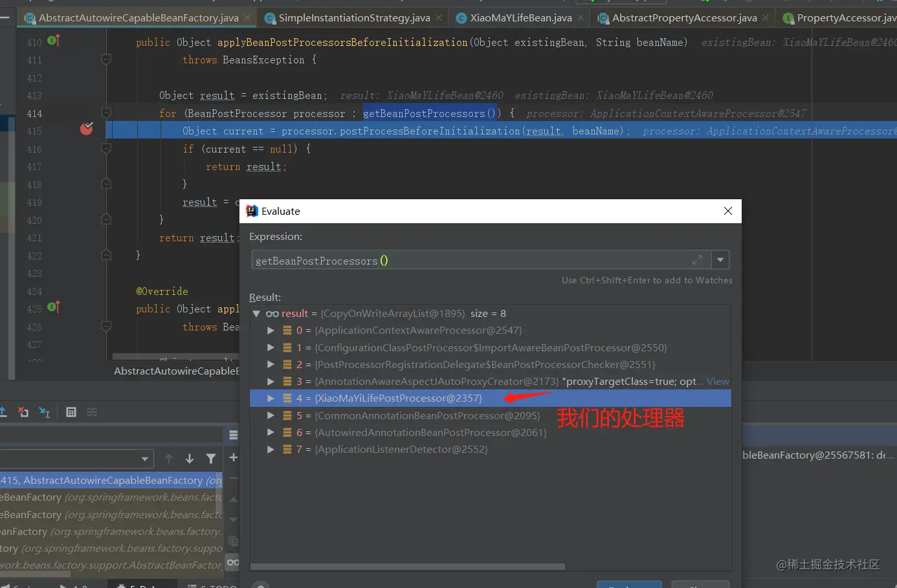Click the implements gutter marker on line 410
897x588 pixels.
[x=54, y=41]
